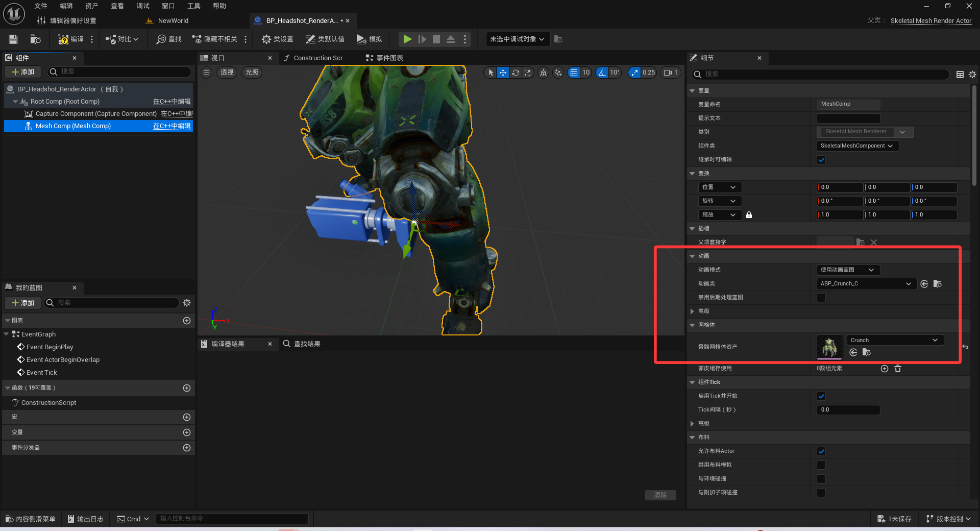This screenshot has height=531, width=980.
Task: Open the Animation Mode (使用动画蓝图) dropdown
Action: pyautogui.click(x=848, y=270)
